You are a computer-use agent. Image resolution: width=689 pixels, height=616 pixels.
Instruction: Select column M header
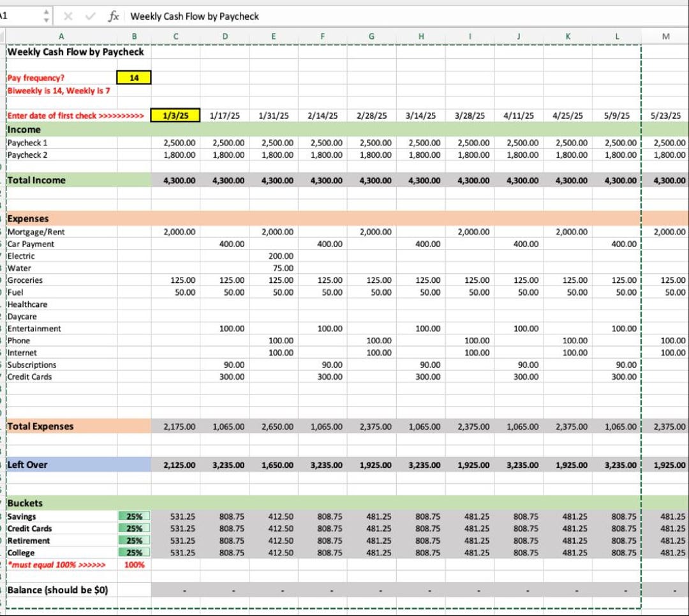click(665, 37)
